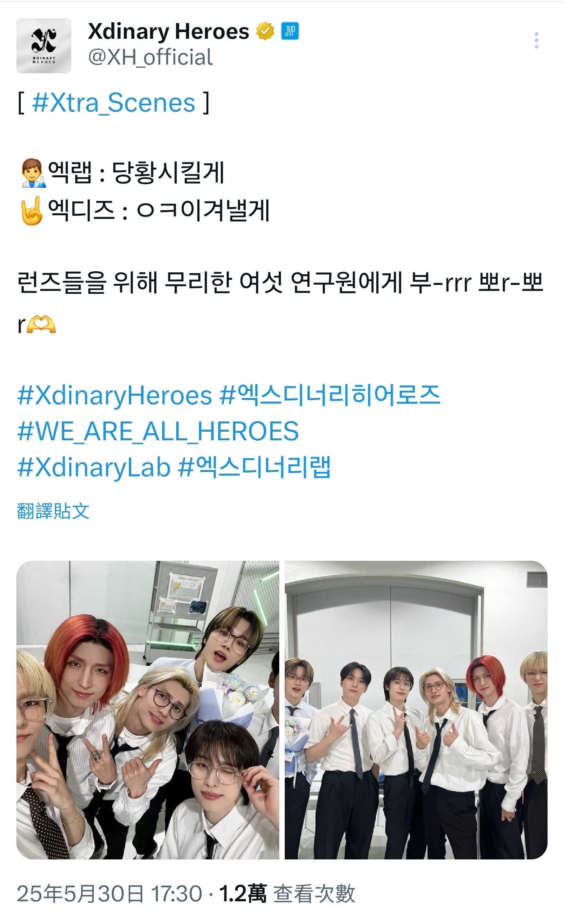Tap the rock hand emoji before 엑디즈
564x924 pixels.
click(x=32, y=210)
